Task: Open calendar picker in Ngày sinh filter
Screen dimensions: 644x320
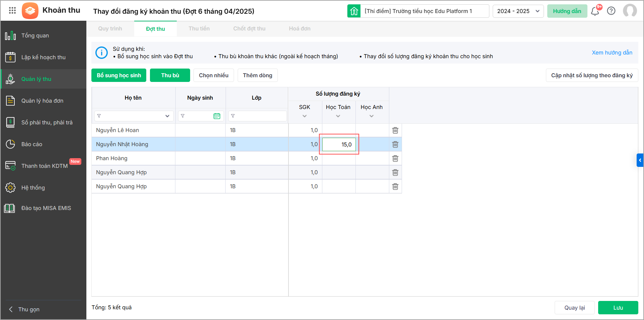Action: tap(217, 116)
